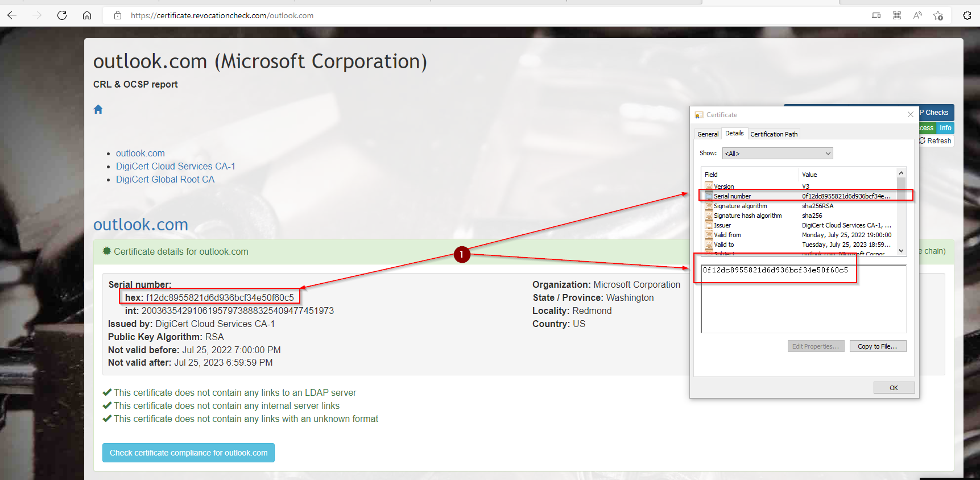Screen dimensions: 980x480
Task: Open browser home page icon
Action: (87, 15)
